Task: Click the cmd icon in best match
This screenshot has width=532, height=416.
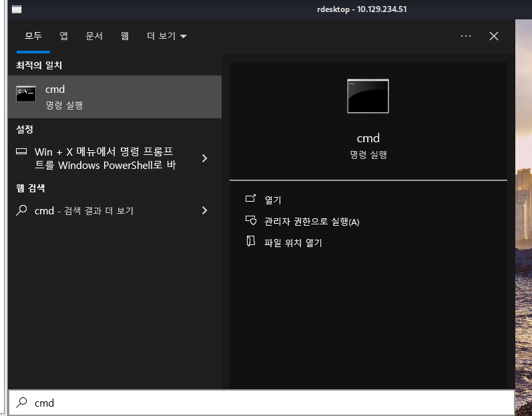Action: click(x=26, y=94)
